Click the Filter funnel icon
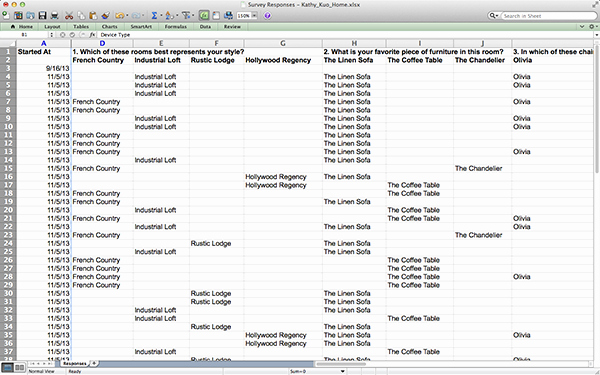This screenshot has height=375, width=600. (186, 16)
